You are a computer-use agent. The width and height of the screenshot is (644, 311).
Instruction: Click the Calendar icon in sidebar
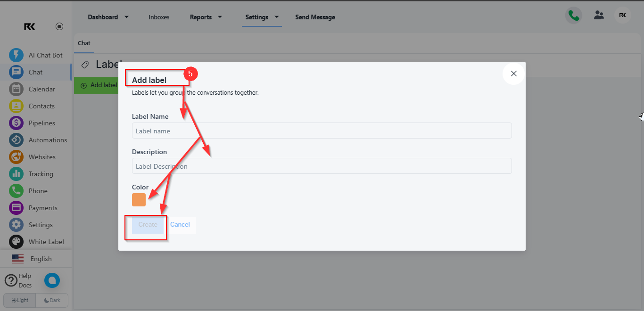coord(16,89)
